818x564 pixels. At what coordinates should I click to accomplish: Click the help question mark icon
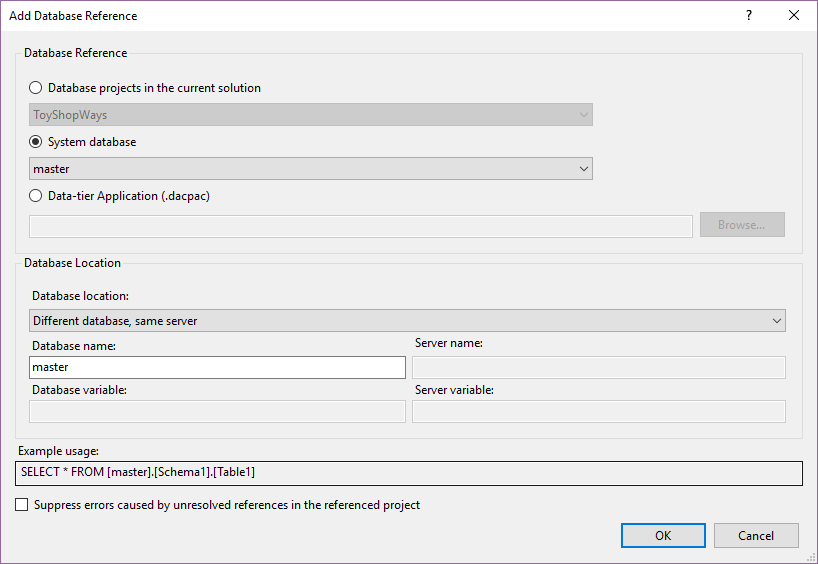click(x=748, y=16)
